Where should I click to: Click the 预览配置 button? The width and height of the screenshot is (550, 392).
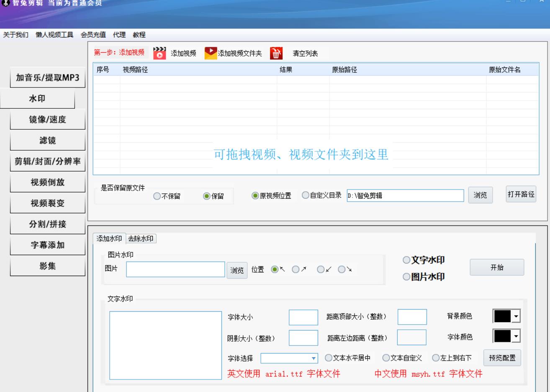click(502, 358)
